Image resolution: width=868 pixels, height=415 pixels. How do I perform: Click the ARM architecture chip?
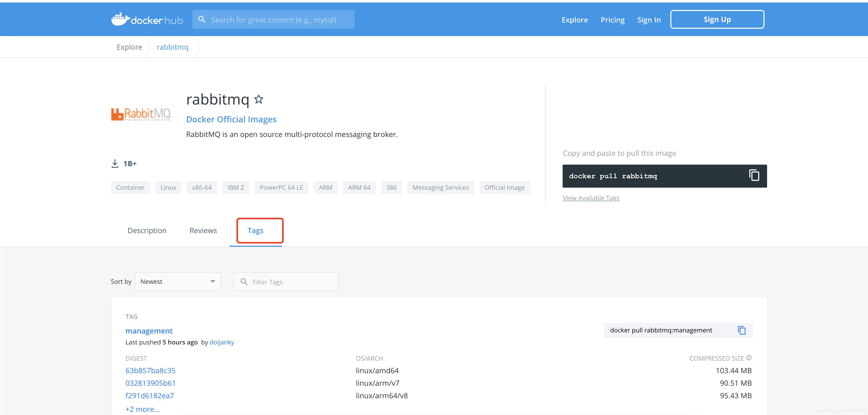(x=325, y=188)
